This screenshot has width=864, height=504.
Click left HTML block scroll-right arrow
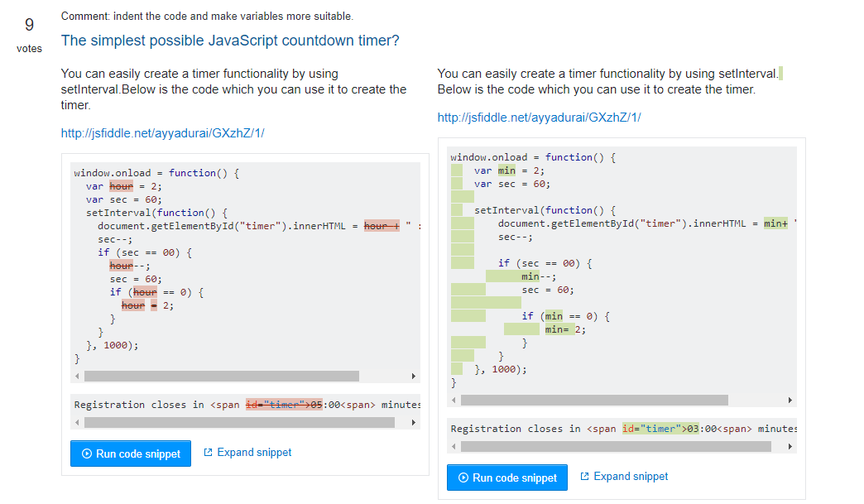pyautogui.click(x=413, y=422)
